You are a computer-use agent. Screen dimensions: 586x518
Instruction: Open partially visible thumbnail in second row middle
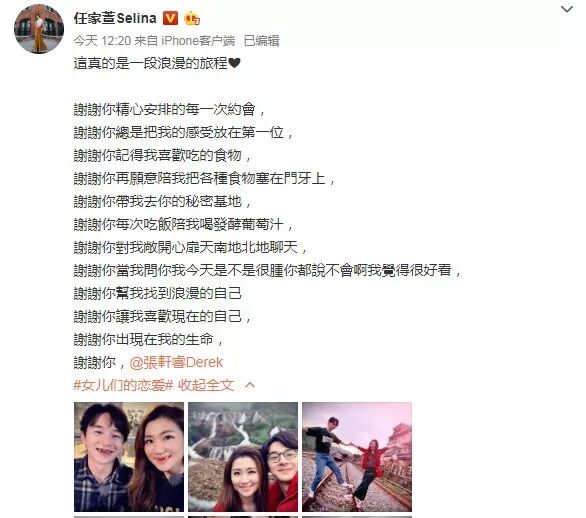click(x=243, y=517)
